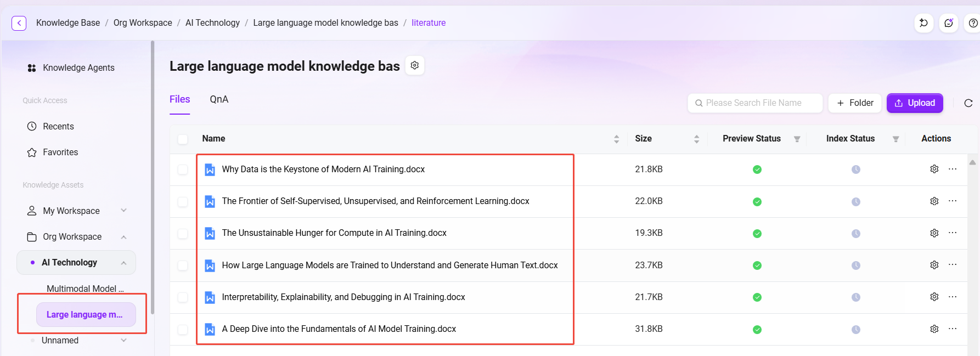Create a new Folder
The image size is (980, 356).
click(x=855, y=103)
